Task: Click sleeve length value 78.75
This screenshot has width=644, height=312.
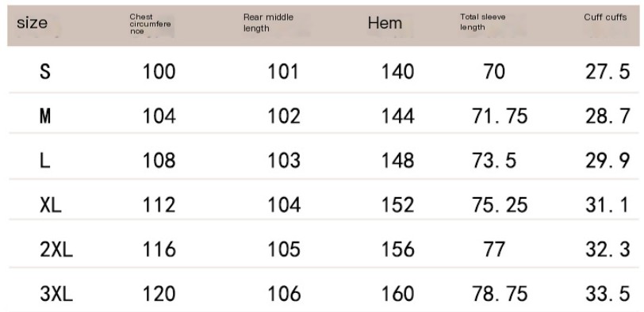Action: pyautogui.click(x=500, y=294)
